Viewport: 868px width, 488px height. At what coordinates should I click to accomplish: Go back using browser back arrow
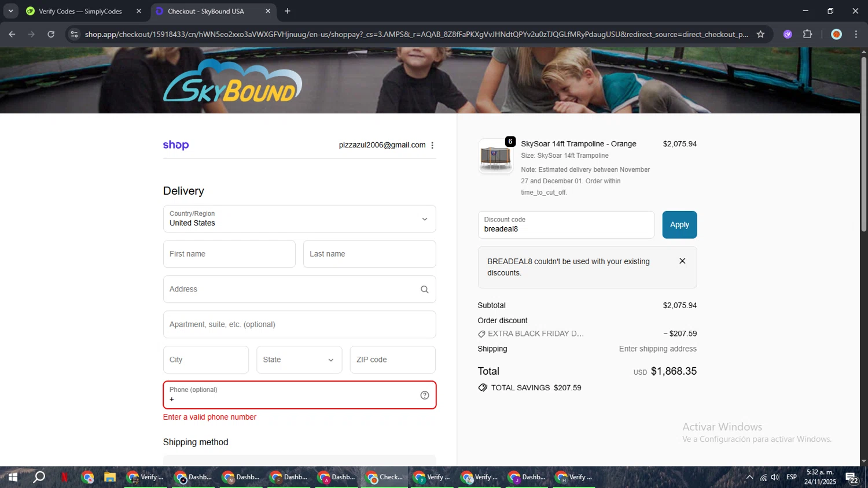(12, 35)
